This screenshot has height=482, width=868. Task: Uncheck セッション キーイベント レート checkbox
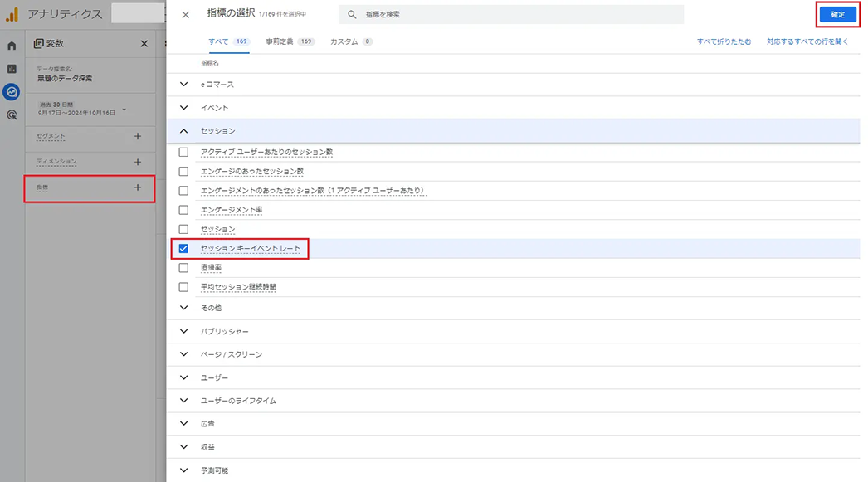183,249
